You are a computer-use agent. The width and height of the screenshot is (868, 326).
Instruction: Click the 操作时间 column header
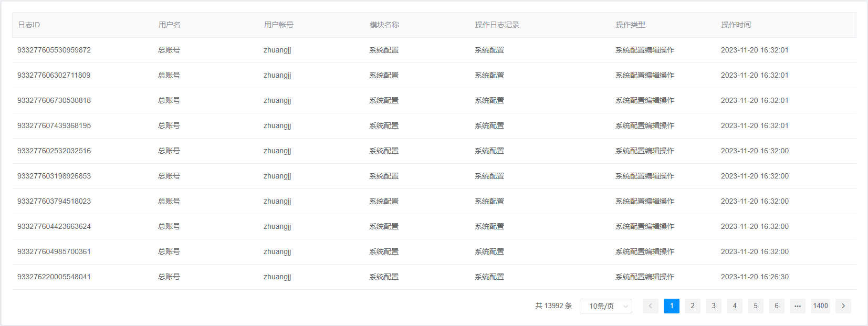[x=736, y=25]
